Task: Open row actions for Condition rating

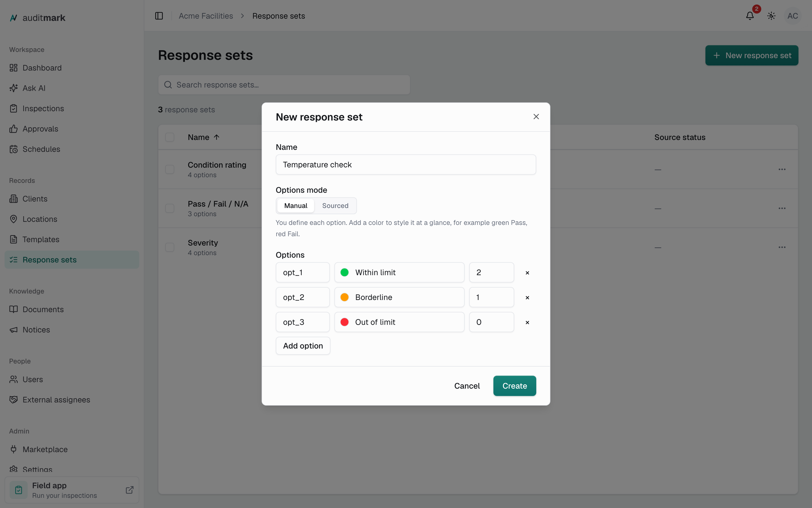Action: click(x=782, y=169)
